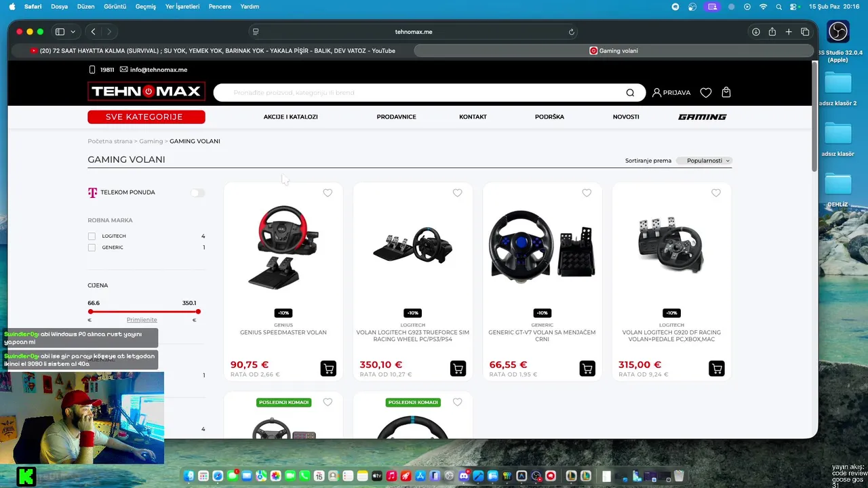Screen dimensions: 868x488
Task: Open Spotlight search in menu bar
Action: (778, 7)
